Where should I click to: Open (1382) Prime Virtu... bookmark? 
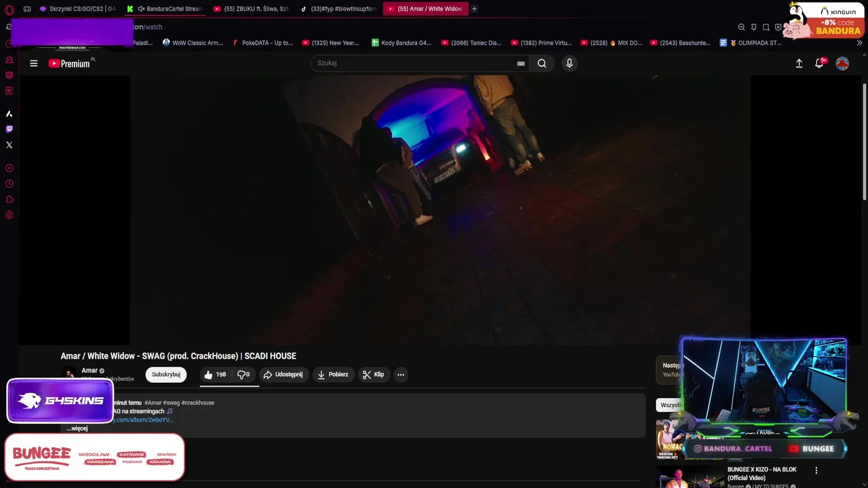[x=541, y=43]
